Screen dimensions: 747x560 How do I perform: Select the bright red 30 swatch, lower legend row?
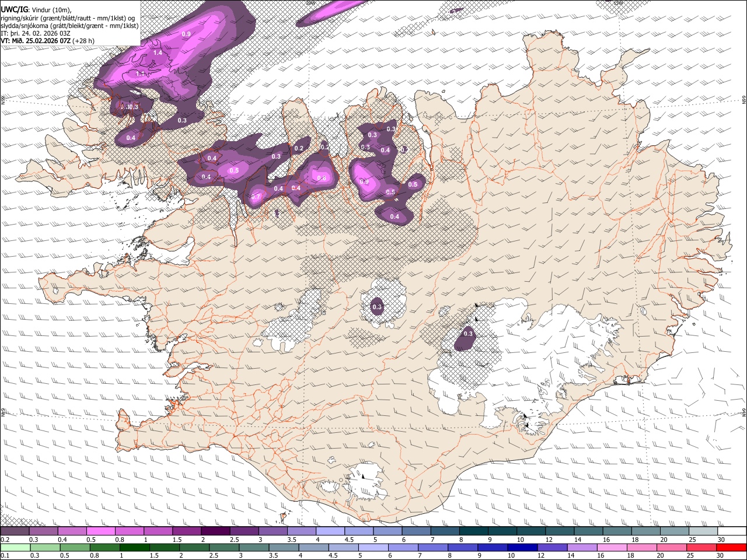pyautogui.click(x=731, y=547)
